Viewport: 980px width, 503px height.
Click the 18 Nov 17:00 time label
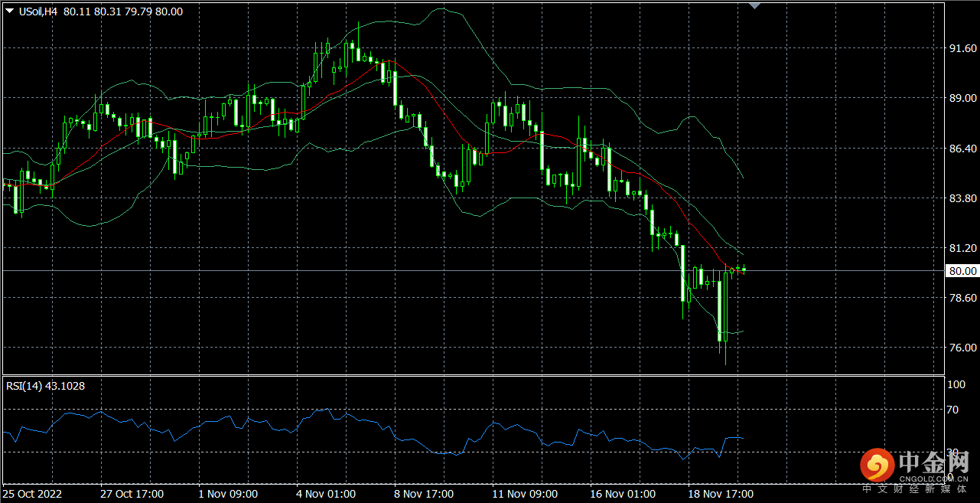(x=720, y=494)
